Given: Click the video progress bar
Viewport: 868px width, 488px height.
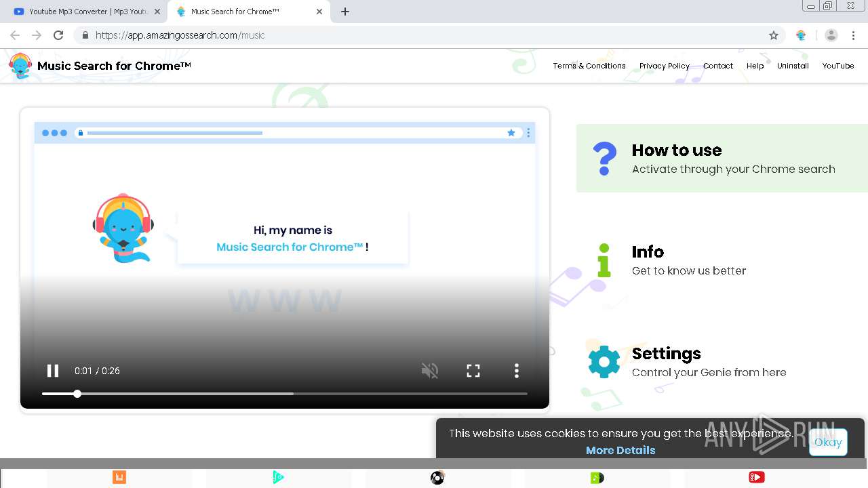Looking at the screenshot, I should pyautogui.click(x=285, y=394).
